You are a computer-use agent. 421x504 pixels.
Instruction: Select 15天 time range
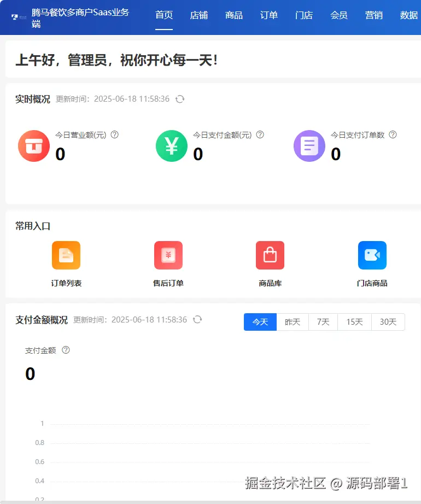click(354, 322)
